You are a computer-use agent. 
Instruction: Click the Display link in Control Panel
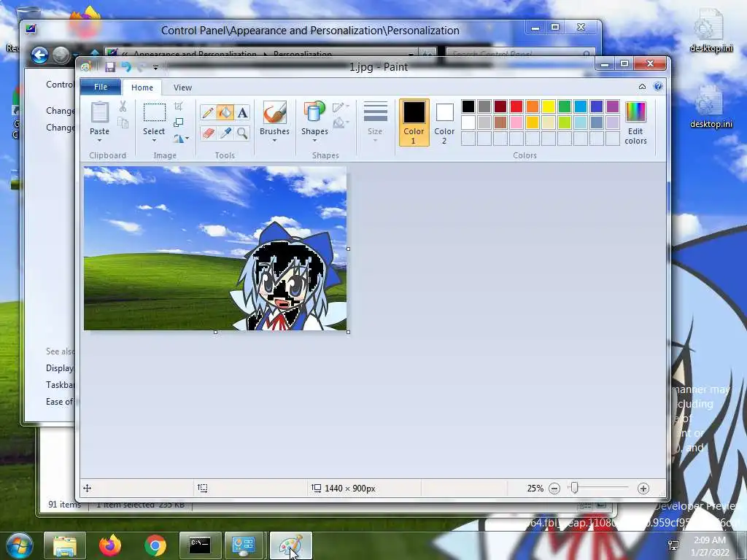pyautogui.click(x=60, y=368)
